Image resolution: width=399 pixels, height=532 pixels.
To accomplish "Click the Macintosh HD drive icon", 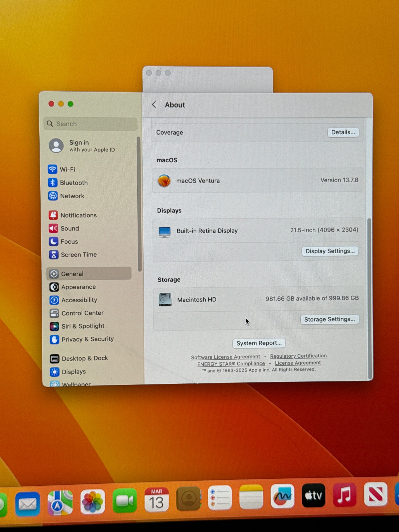I will click(165, 299).
